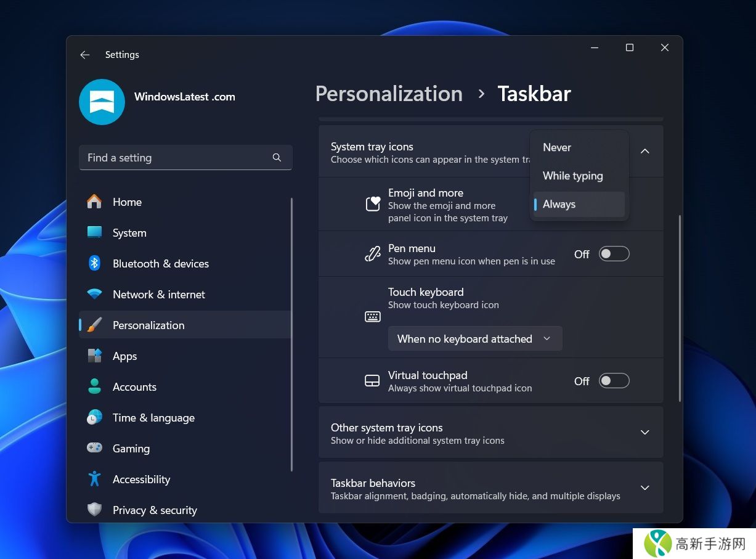Click the Home icon in sidebar
Screen dimensions: 756x559
click(x=94, y=202)
